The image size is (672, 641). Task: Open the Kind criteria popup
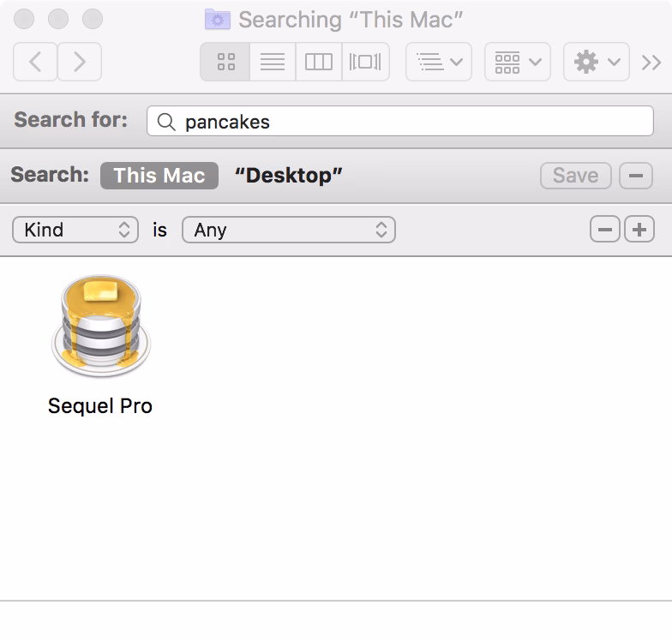pos(75,230)
